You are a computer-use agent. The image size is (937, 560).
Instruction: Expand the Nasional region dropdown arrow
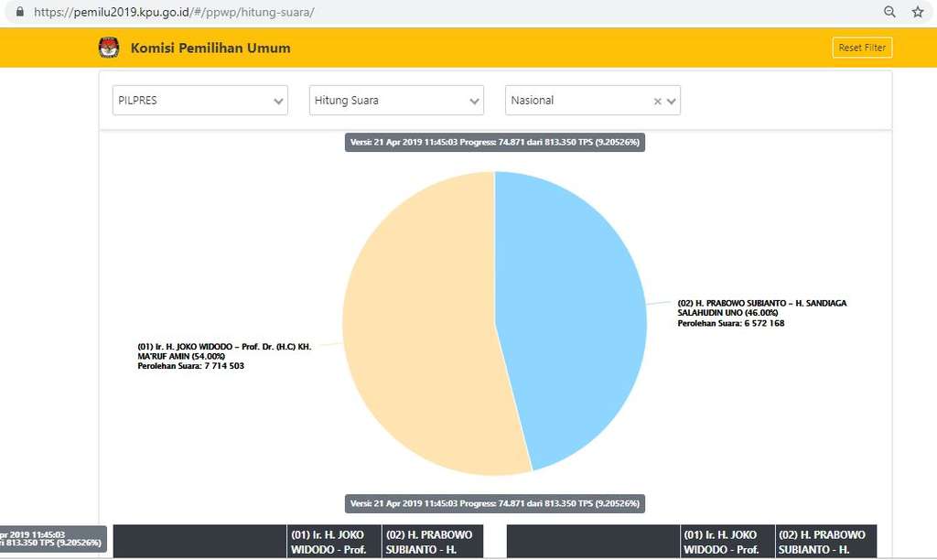pos(672,102)
